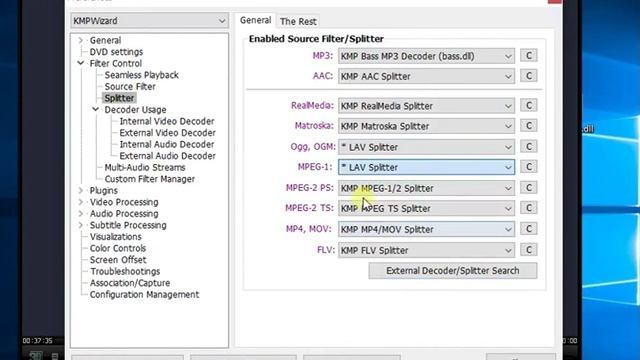This screenshot has height=360, width=640.
Task: Expand the Audio Processing node
Action: pos(80,213)
